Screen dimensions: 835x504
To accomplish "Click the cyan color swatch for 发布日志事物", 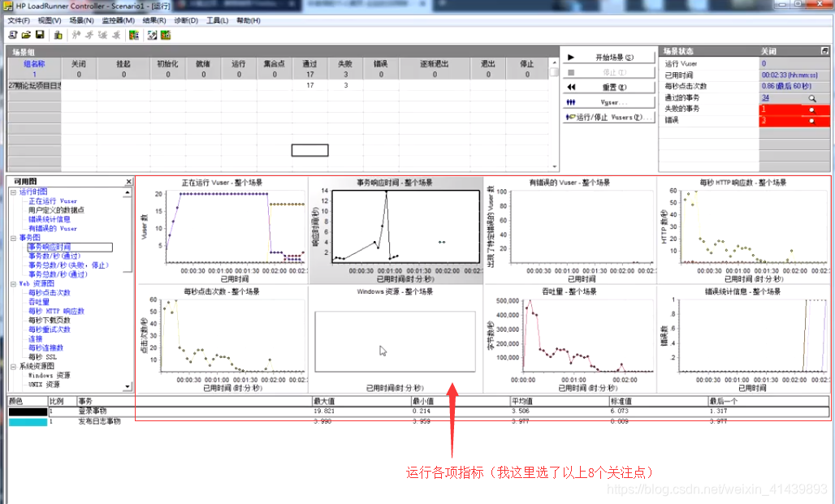I will [28, 421].
